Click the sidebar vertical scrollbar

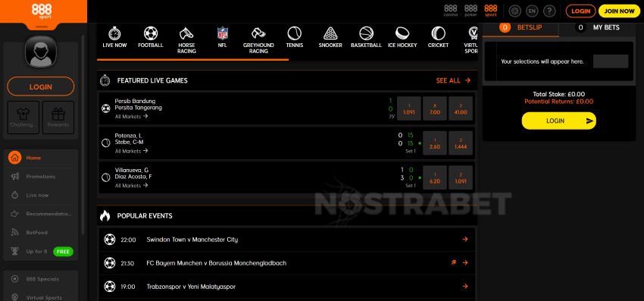coord(83,134)
